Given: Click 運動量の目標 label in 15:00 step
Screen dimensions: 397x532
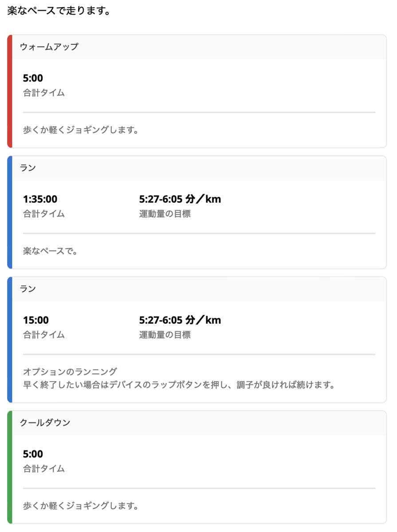Looking at the screenshot, I should click(x=165, y=335).
